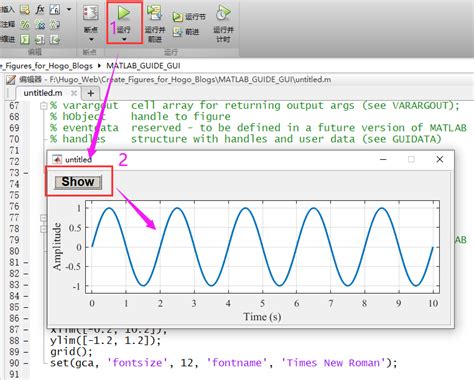This screenshot has height=380, width=474.
Task: Click the code text 'grid();' on line 89
Action: pos(71,352)
